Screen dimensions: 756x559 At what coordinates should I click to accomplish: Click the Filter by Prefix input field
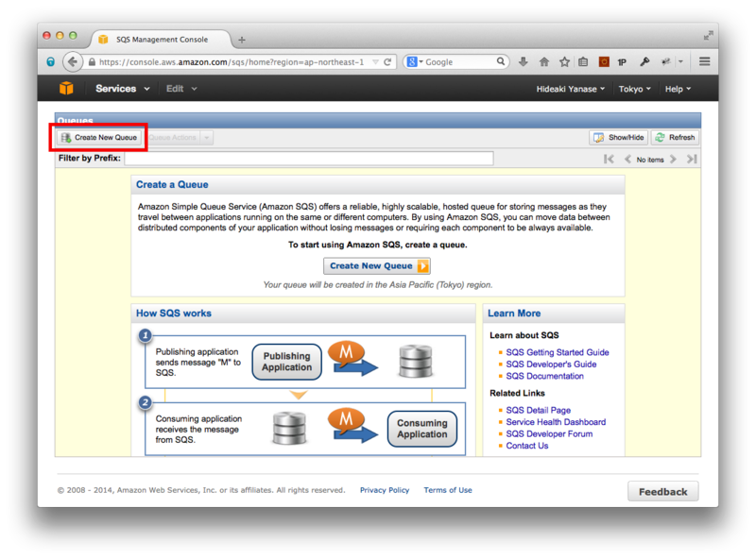click(309, 159)
